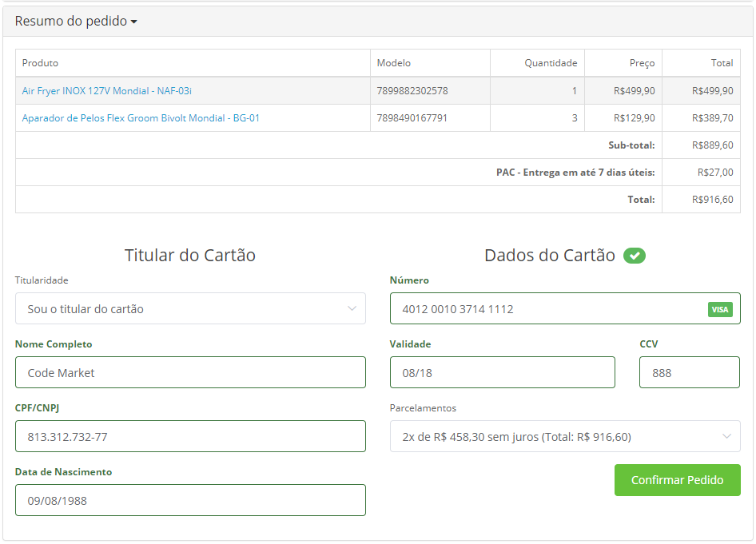756x544 pixels.
Task: Open the Titularidade dropdown
Action: pyautogui.click(x=190, y=308)
